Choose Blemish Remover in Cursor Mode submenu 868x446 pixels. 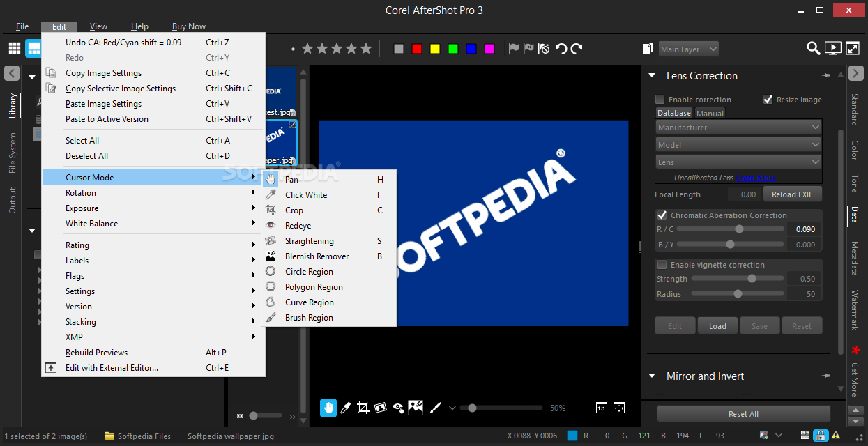tap(328, 256)
